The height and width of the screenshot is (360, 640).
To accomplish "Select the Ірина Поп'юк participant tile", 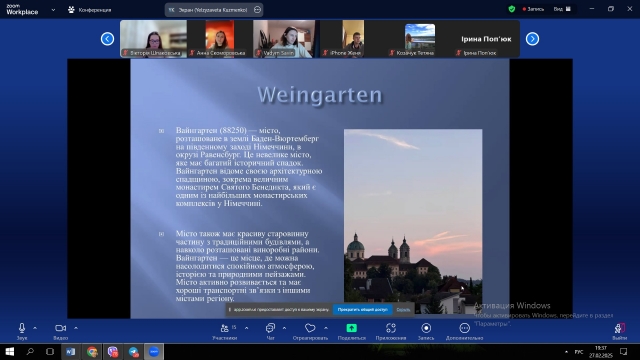I will (x=486, y=39).
